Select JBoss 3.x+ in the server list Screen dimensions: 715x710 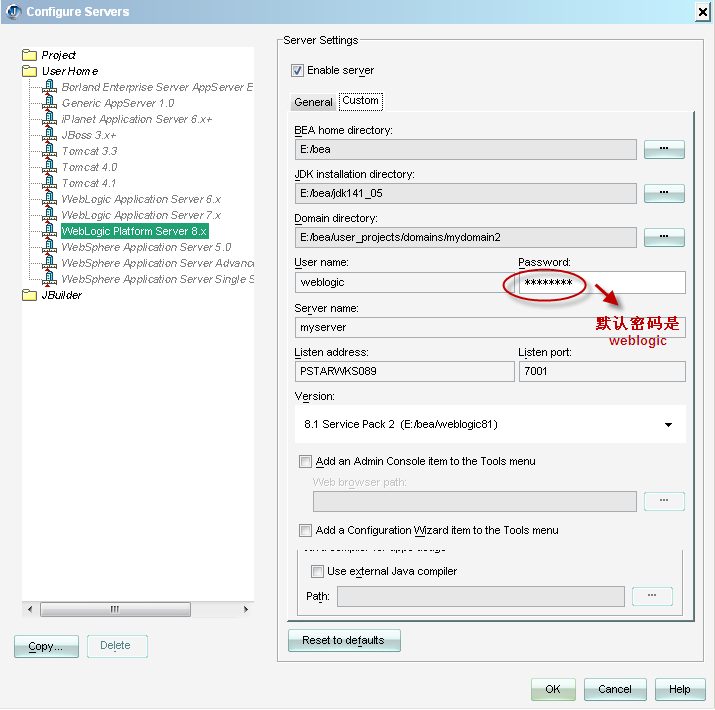pyautogui.click(x=89, y=135)
